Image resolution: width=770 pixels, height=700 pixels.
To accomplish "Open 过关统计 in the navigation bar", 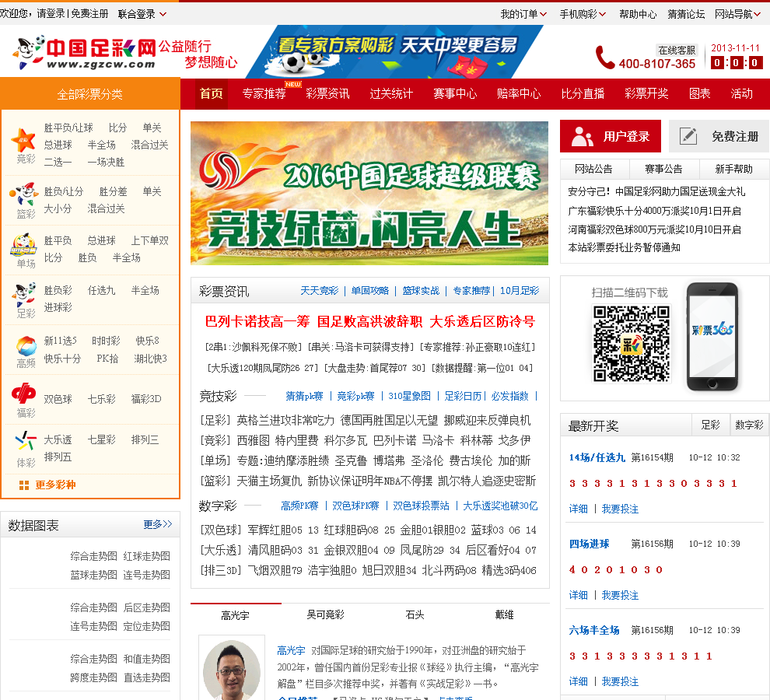I will click(x=391, y=93).
